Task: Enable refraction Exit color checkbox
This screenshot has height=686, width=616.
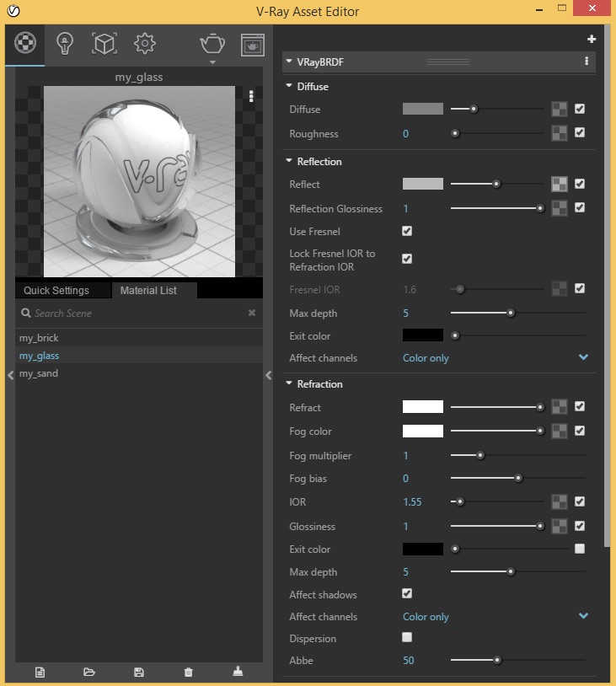Action: pyautogui.click(x=580, y=549)
